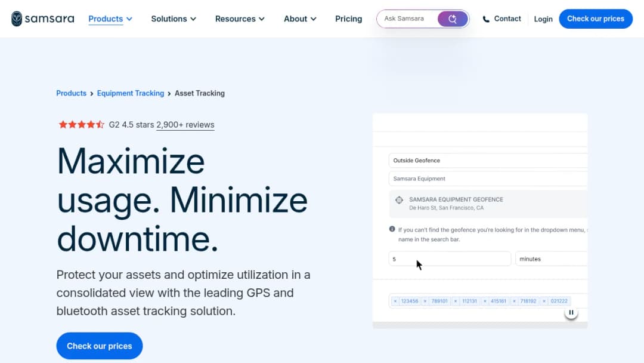Open the Pricing page
644x363 pixels.
click(x=348, y=19)
